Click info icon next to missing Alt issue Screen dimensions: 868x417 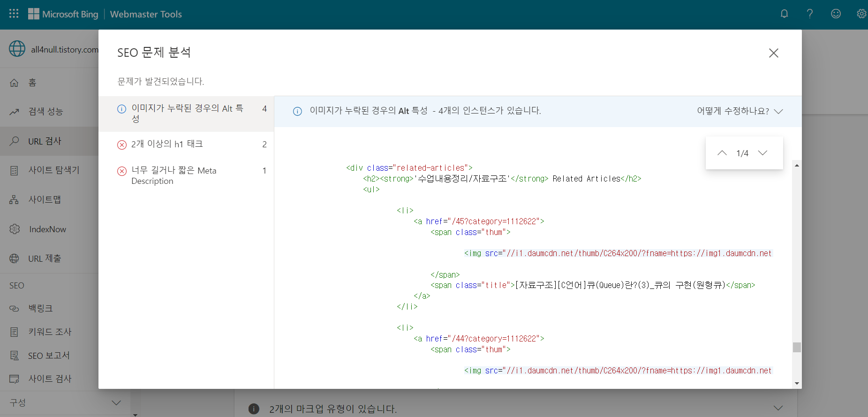tap(121, 109)
